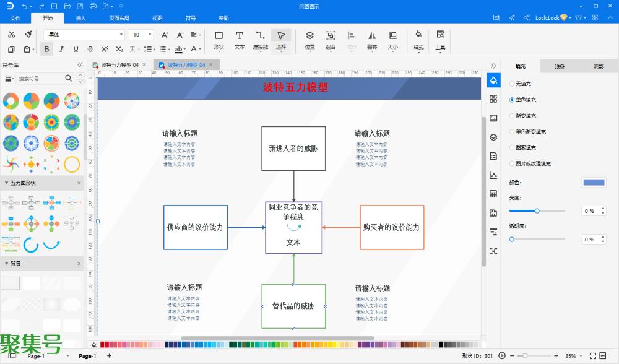Click the 新进入者的威胁 box in diagram
Viewport: 619px width, 364px height.
pyautogui.click(x=293, y=149)
